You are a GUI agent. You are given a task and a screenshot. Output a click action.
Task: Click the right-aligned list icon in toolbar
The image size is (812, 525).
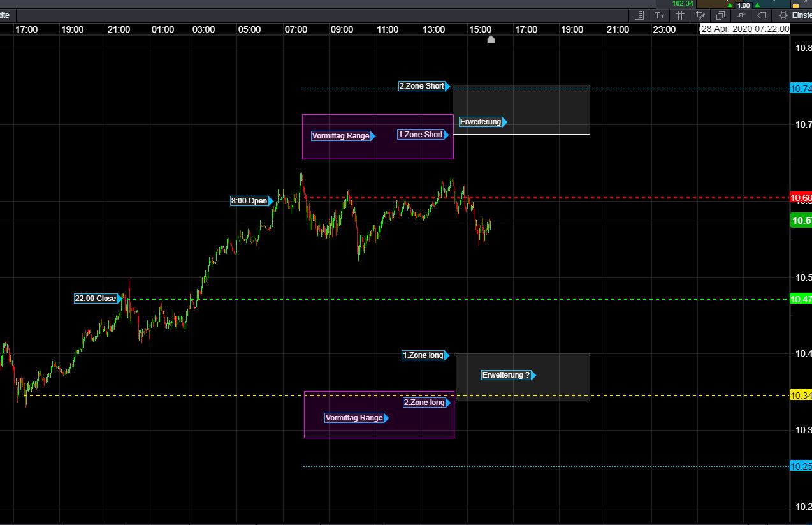tap(640, 15)
